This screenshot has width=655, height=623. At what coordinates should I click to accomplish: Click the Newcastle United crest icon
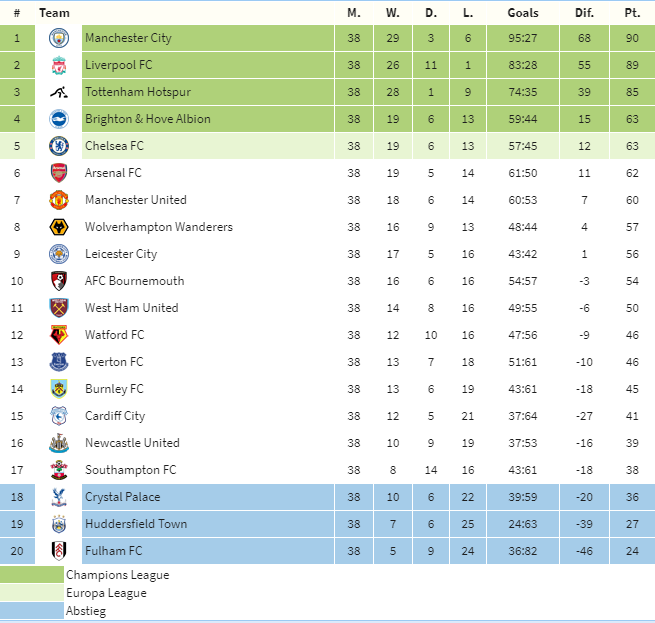click(59, 443)
